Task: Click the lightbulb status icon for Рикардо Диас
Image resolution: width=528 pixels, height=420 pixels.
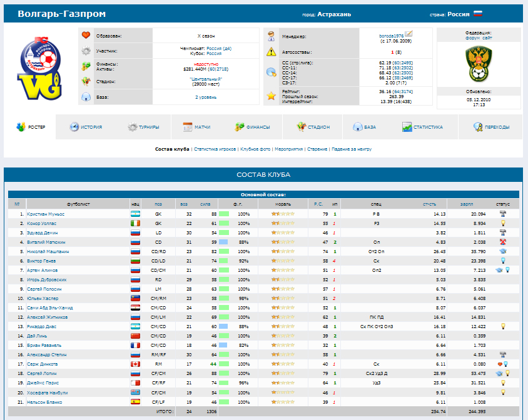Action: pyautogui.click(x=503, y=326)
